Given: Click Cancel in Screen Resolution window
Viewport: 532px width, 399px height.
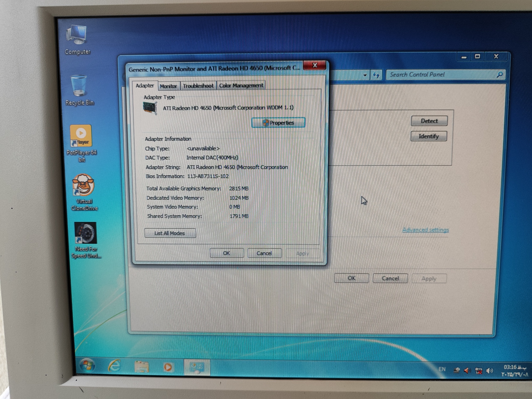Looking at the screenshot, I should point(390,278).
